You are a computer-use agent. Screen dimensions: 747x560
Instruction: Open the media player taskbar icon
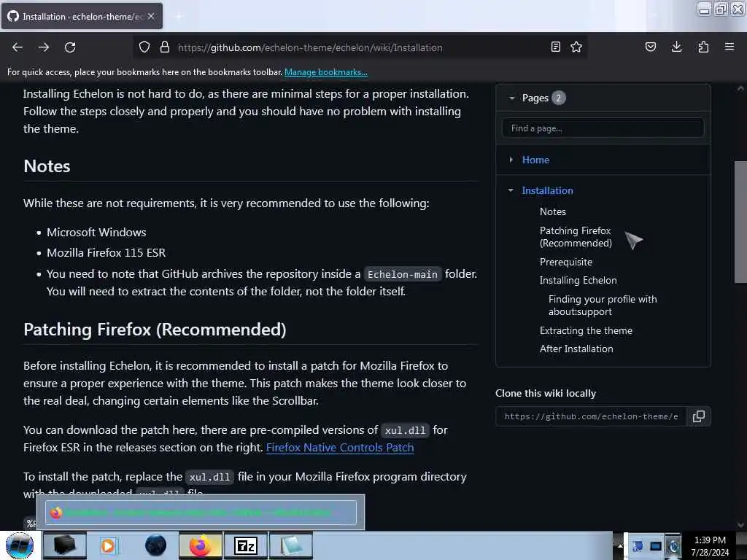click(108, 545)
